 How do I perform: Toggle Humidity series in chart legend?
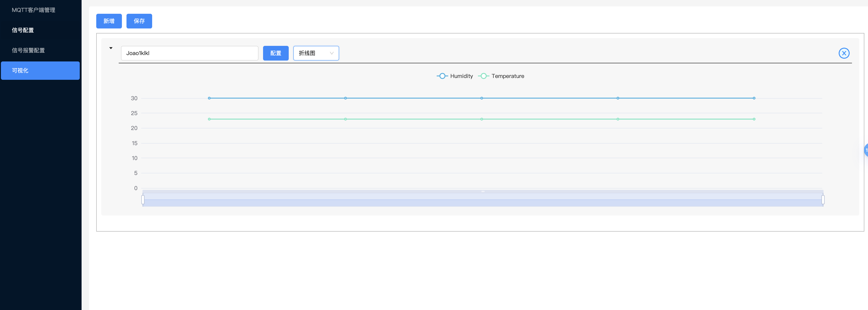(x=455, y=76)
